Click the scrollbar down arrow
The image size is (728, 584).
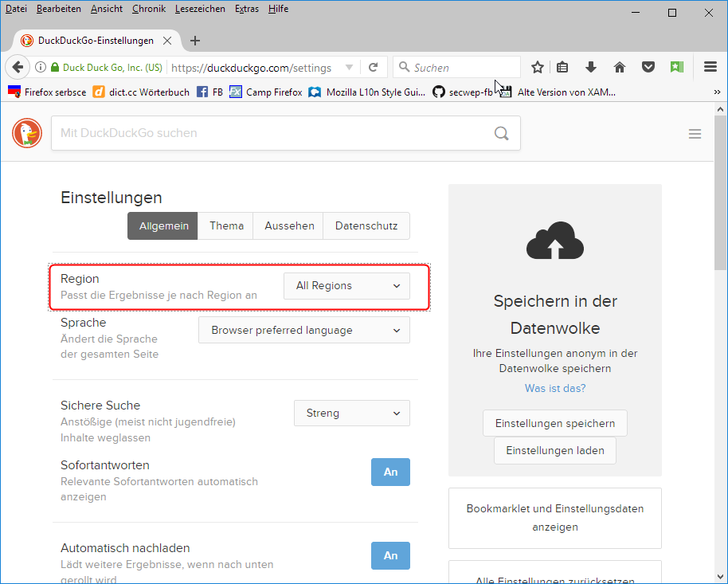[x=720, y=577]
